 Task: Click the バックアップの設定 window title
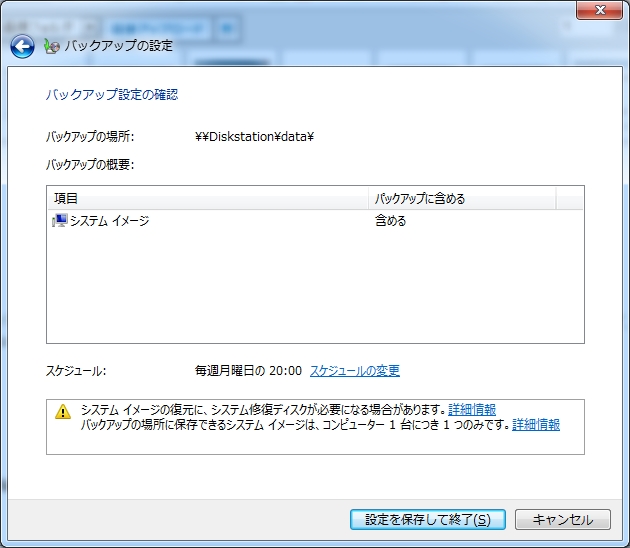pyautogui.click(x=119, y=46)
